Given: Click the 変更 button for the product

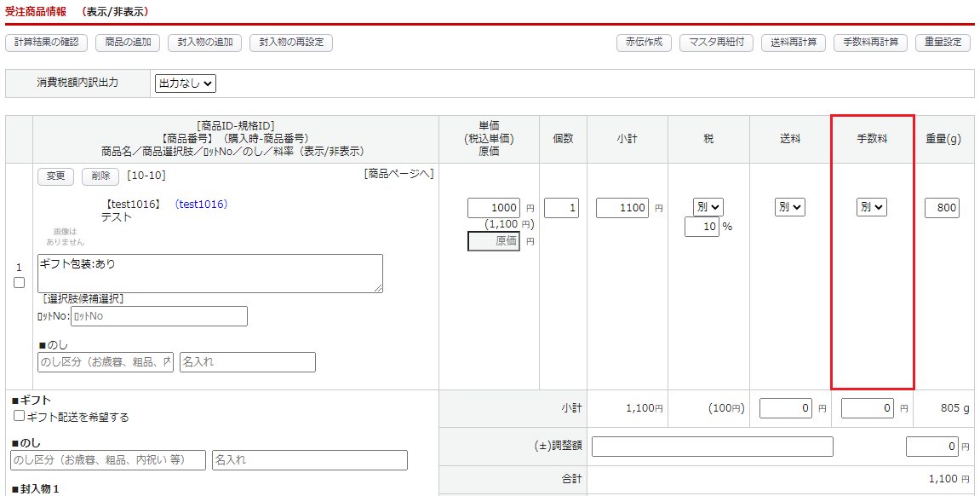Looking at the screenshot, I should pyautogui.click(x=55, y=176).
